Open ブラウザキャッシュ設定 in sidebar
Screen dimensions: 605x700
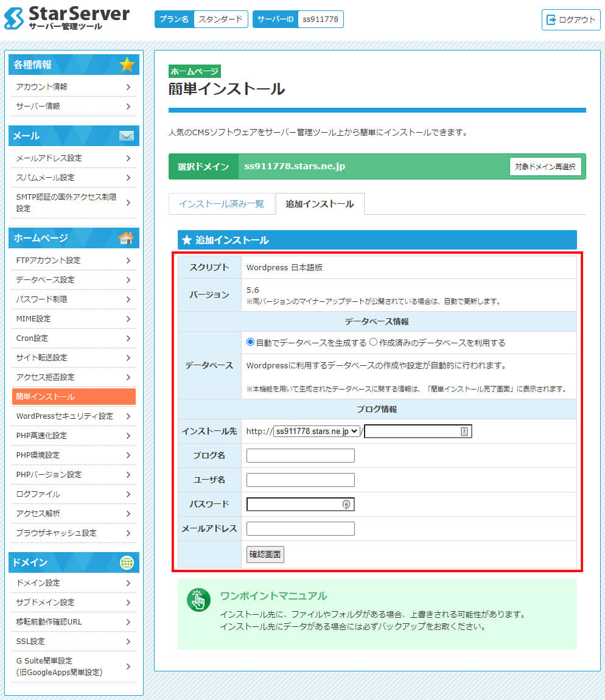tap(74, 533)
